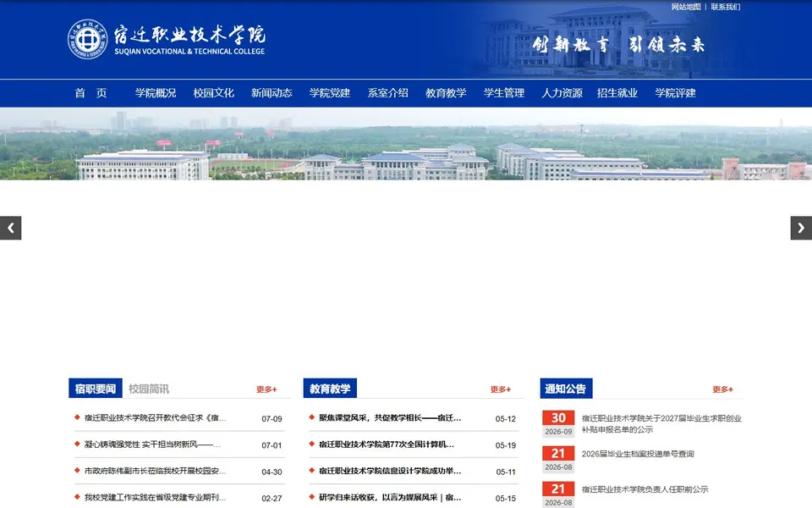This screenshot has width=812, height=508.
Task: Click 宿迁职业技术学院 title text in header
Action: pos(189,34)
